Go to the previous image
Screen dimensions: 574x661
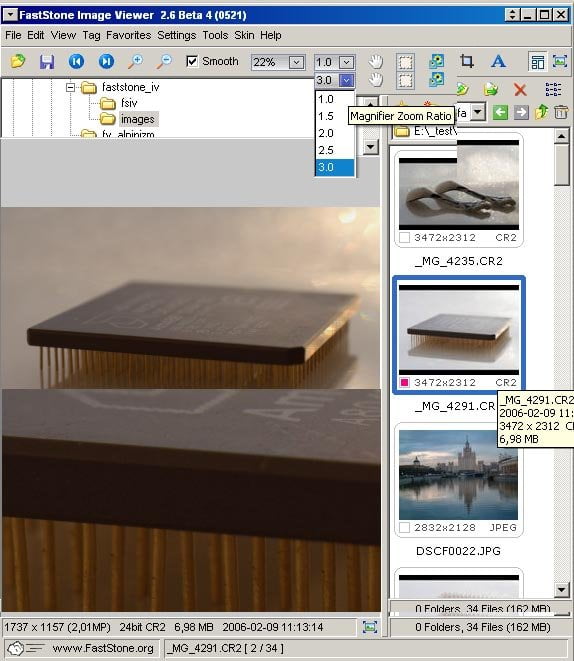tap(76, 62)
